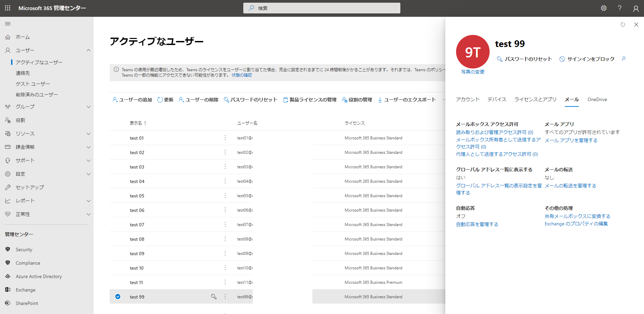
Task: Click the person icon beside Block sign-in
Action: pyautogui.click(x=624, y=59)
